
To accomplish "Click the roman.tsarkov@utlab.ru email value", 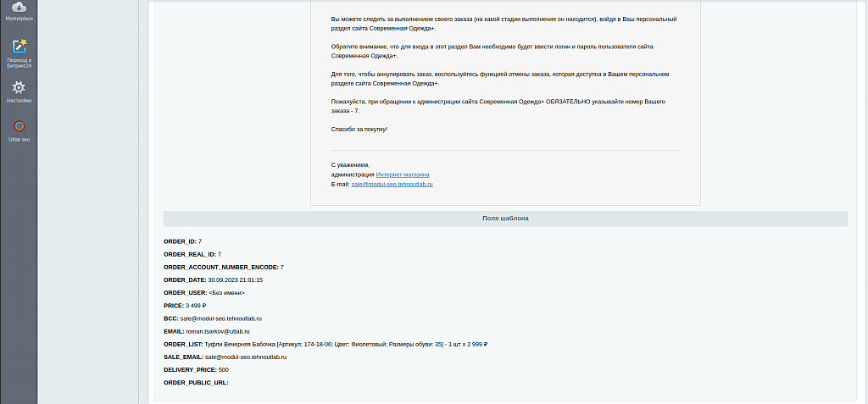I will pos(218,331).
